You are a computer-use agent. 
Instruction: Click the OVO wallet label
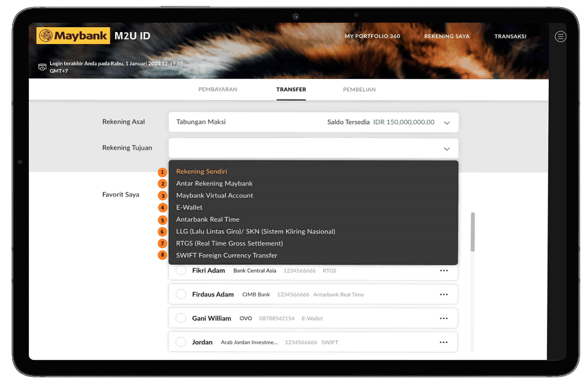tap(246, 318)
